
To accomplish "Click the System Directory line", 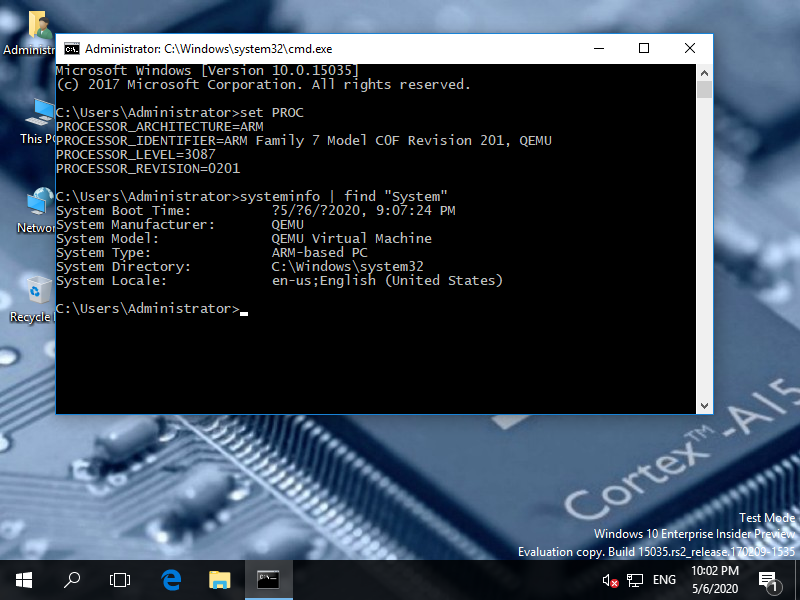I will 240,267.
